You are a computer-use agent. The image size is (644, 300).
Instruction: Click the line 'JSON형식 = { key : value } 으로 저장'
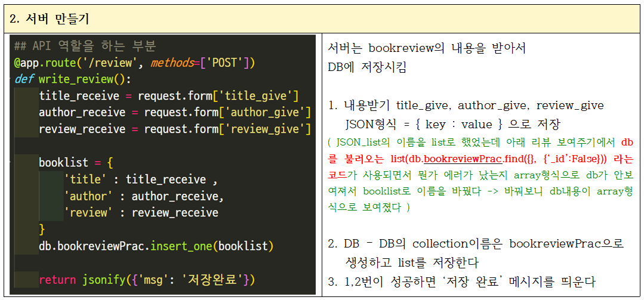[453, 123]
